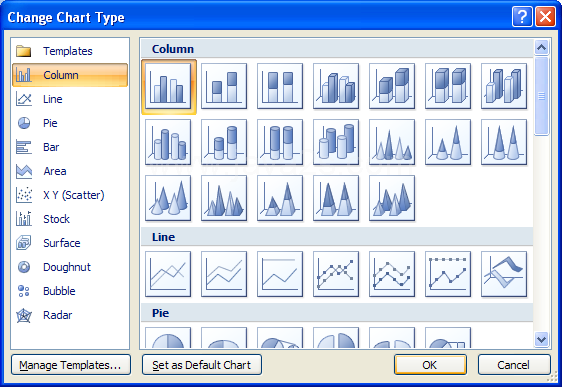Viewport: 562px width, 387px height.
Task: Click the Cancel button
Action: (x=514, y=365)
